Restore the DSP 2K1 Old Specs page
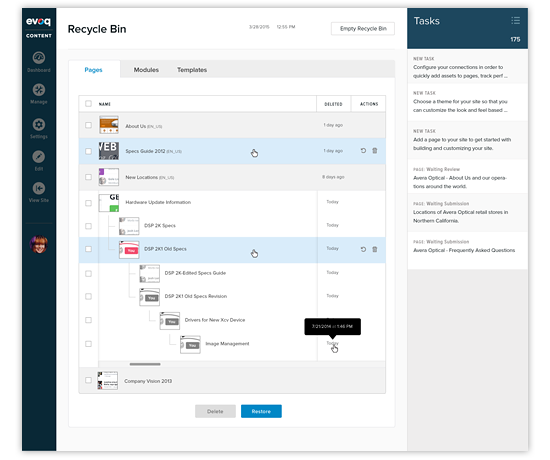Screen dimensions: 550x460 [363, 249]
